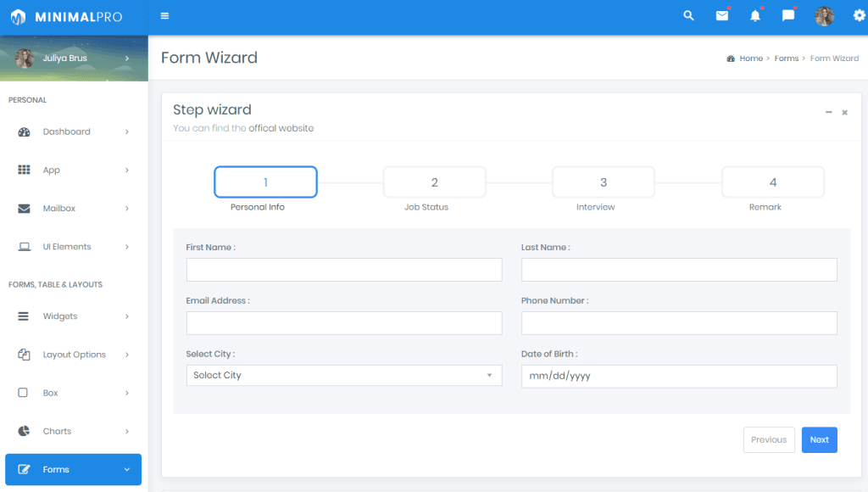Open the Widgets menu item
868x492 pixels.
click(x=74, y=316)
